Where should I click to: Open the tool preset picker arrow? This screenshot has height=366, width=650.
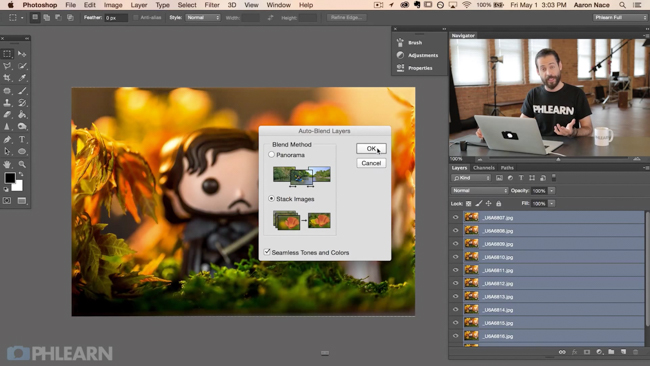click(22, 18)
